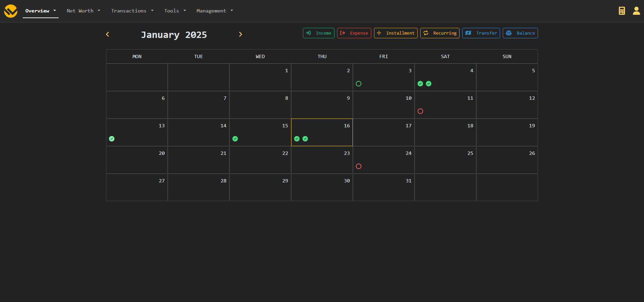Add a new Expense transaction

(x=354, y=33)
